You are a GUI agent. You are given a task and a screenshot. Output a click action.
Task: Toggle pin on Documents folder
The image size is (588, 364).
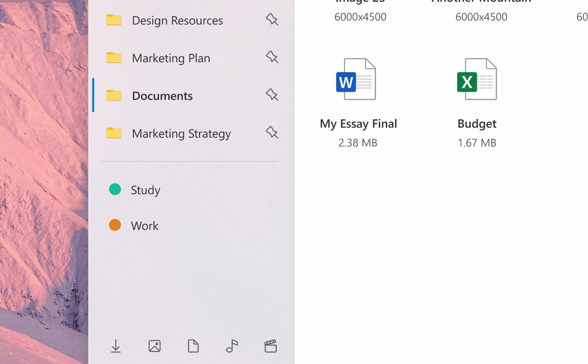272,95
